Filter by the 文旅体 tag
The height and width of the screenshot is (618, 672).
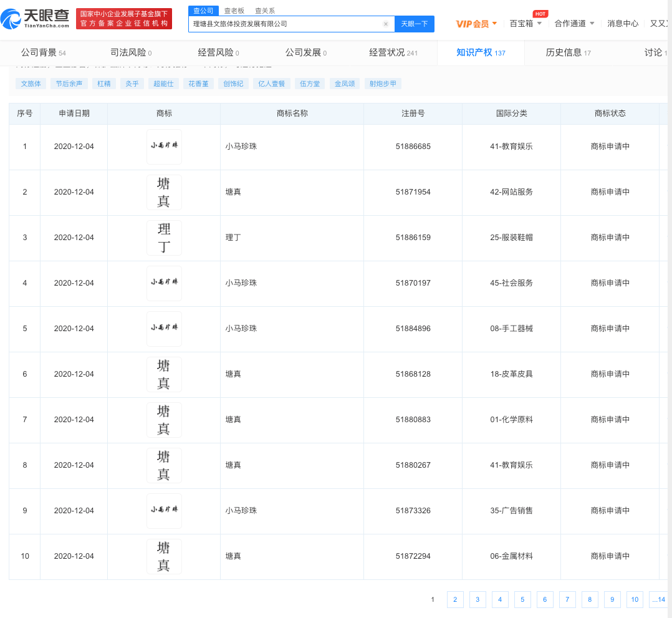click(31, 84)
